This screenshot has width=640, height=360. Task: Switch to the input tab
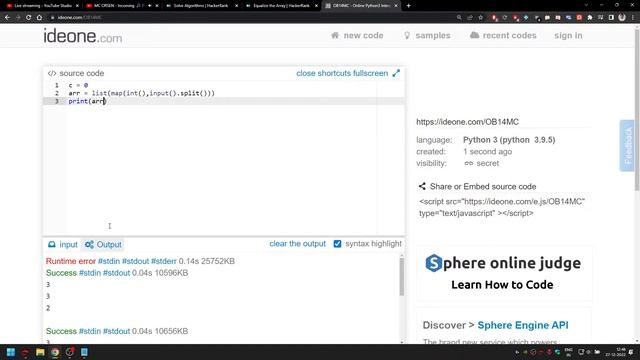tap(62, 244)
